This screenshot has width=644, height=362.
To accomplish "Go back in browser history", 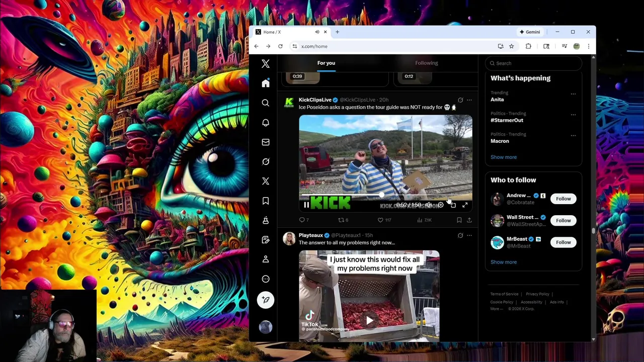I will [x=256, y=46].
